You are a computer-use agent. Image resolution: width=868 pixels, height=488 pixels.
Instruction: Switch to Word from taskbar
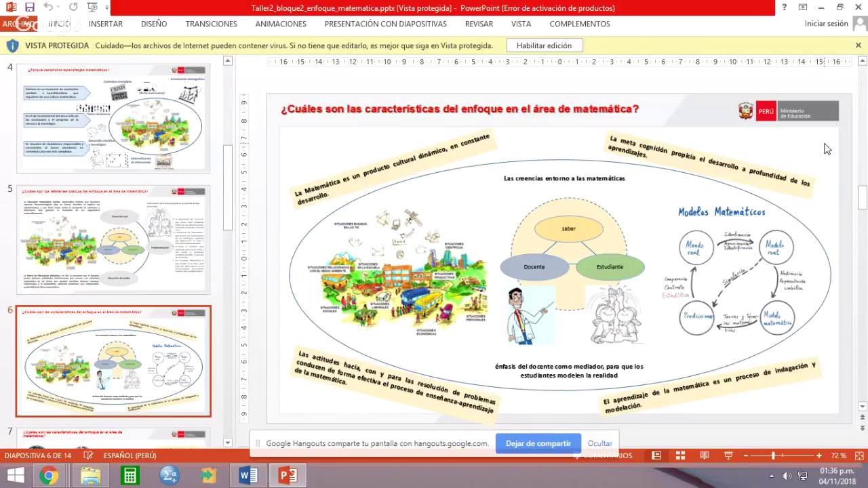[x=248, y=476]
